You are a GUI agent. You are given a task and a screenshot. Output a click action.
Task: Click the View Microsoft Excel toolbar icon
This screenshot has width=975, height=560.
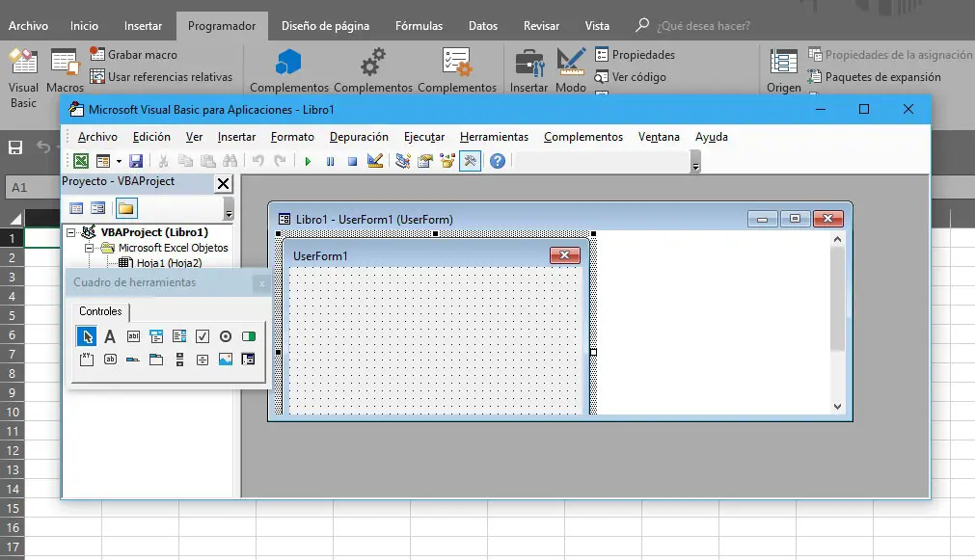pyautogui.click(x=81, y=161)
